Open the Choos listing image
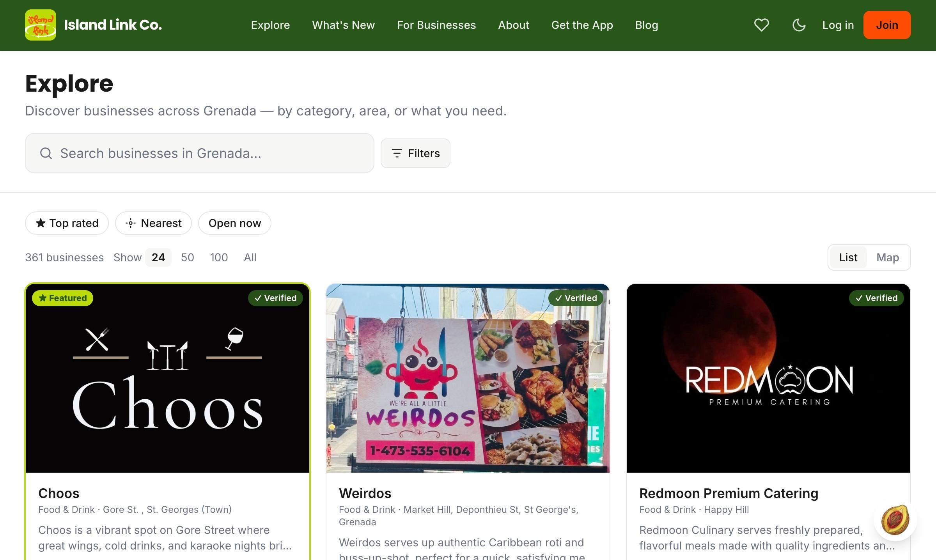Viewport: 936px width, 560px height. point(168,378)
